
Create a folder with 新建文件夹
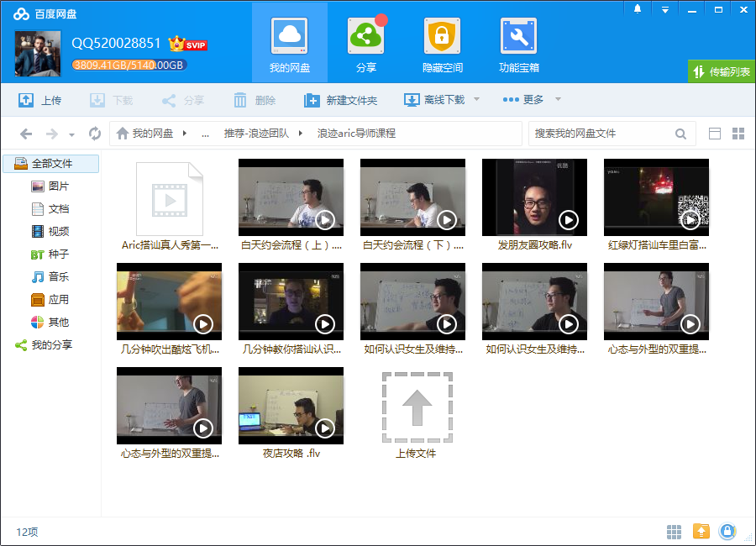pyautogui.click(x=340, y=100)
